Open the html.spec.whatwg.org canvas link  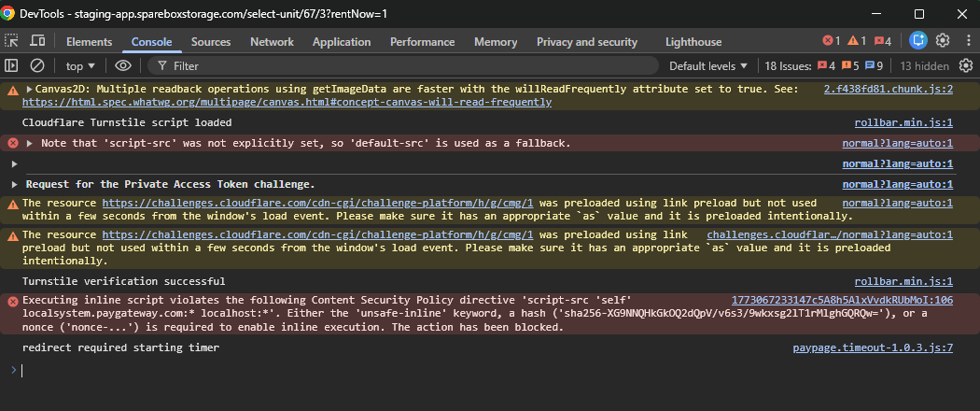click(287, 102)
